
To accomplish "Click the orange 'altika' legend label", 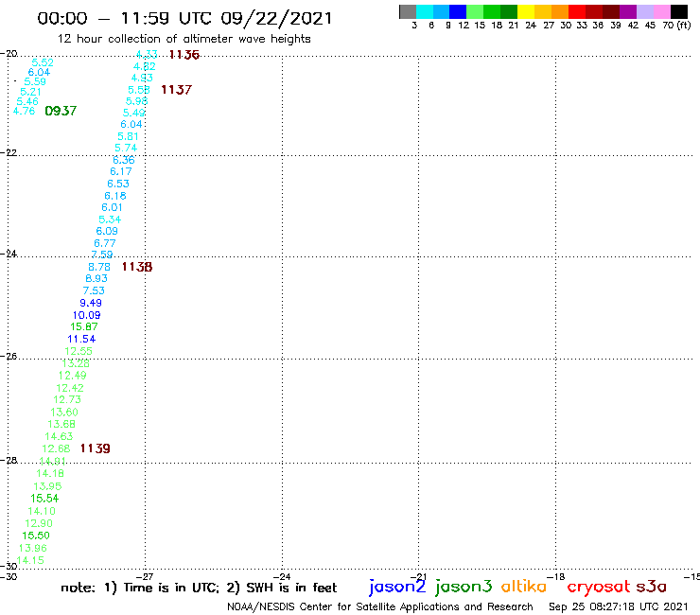I will click(524, 587).
